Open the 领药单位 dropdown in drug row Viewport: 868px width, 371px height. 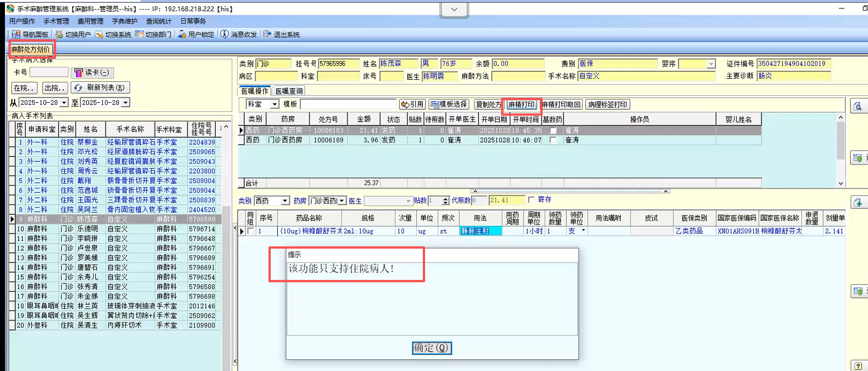583,231
